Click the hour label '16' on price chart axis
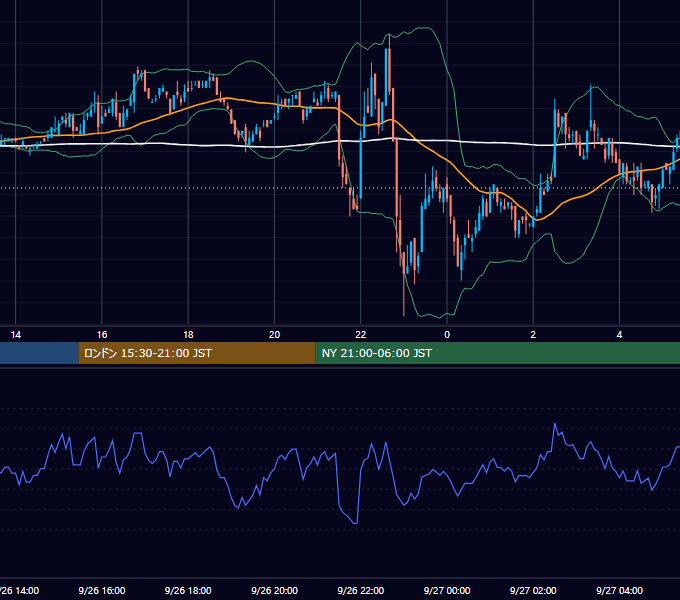The width and height of the screenshot is (680, 600). (102, 335)
